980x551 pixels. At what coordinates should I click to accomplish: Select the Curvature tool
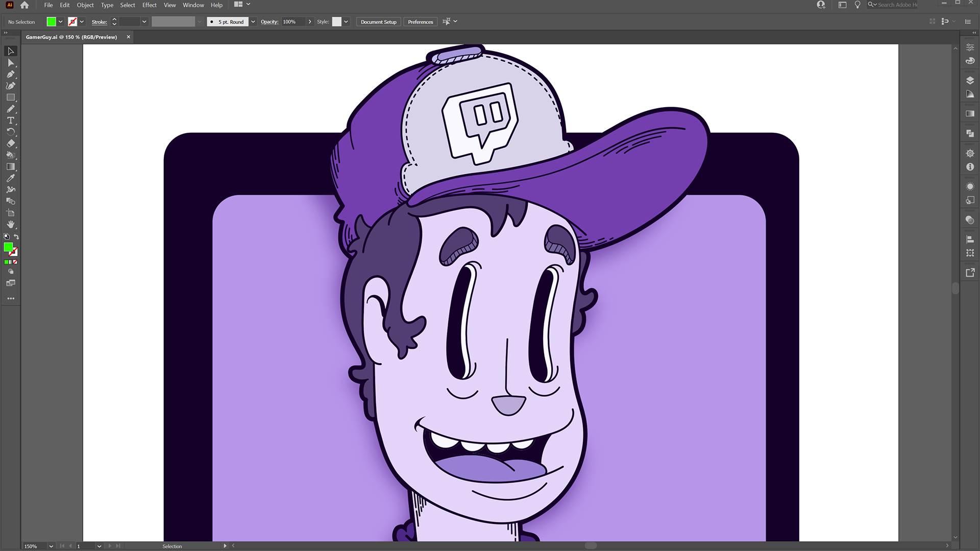[11, 86]
